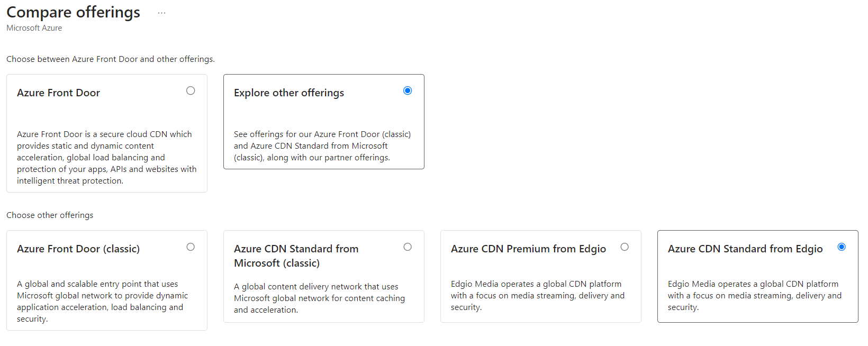
Task: Click the description under Azure CDN Premium from Edgio
Action: tap(538, 296)
